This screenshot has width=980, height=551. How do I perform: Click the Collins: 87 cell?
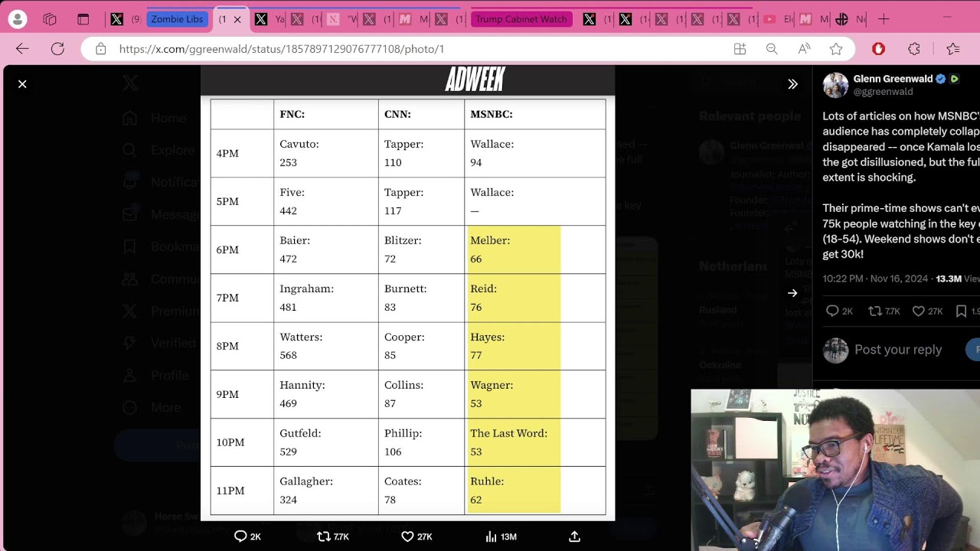[x=421, y=394]
